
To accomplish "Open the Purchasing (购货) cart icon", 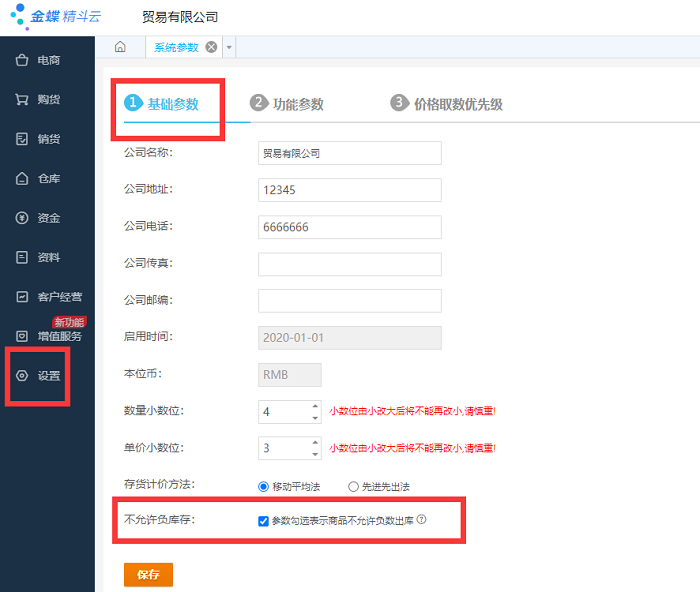I will click(21, 100).
